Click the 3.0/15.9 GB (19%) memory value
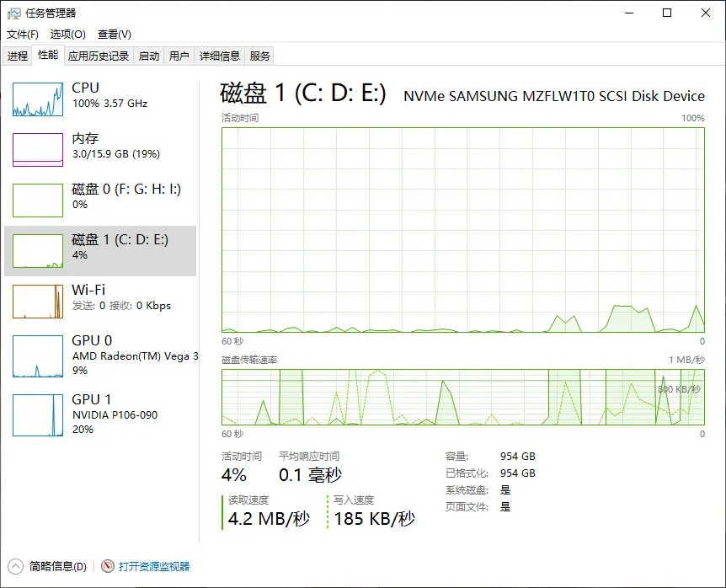This screenshot has width=726, height=588. pos(115,153)
